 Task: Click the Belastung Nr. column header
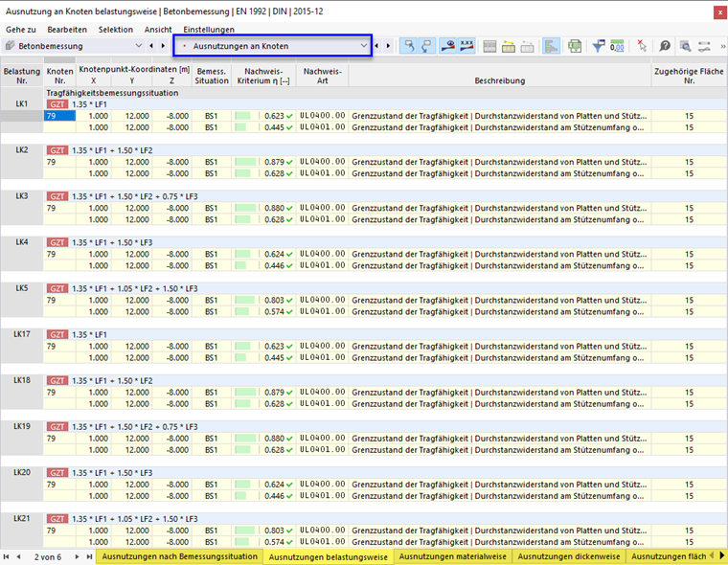click(22, 76)
